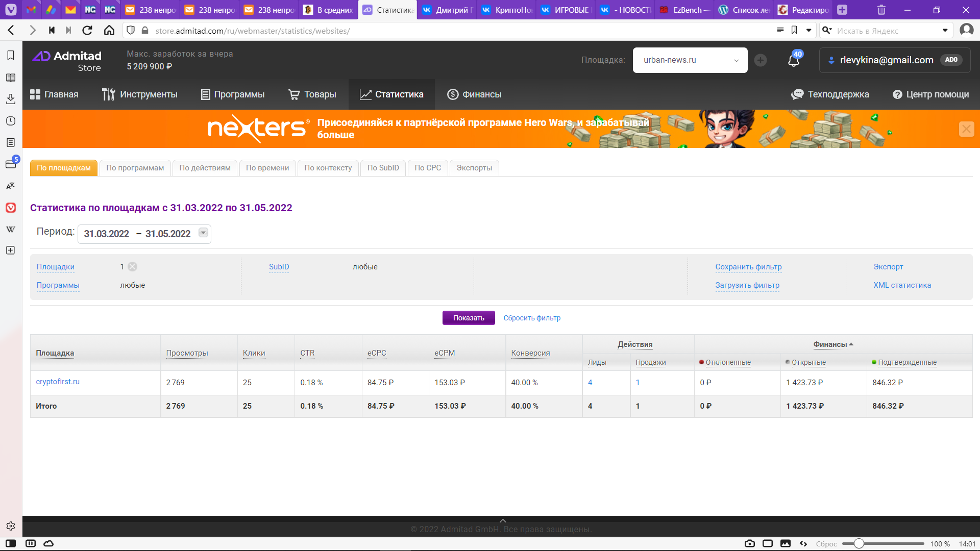Click the add platform plus icon
980x551 pixels.
point(761,60)
